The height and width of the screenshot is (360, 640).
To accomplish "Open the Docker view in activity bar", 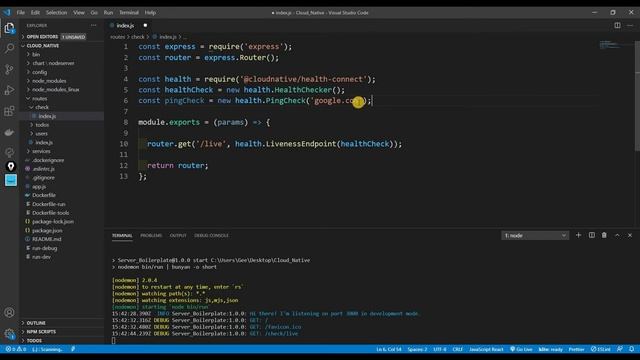I will point(9,132).
